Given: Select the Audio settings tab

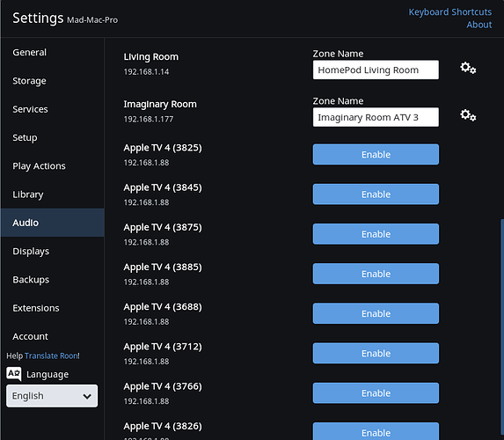Looking at the screenshot, I should coord(53,223).
